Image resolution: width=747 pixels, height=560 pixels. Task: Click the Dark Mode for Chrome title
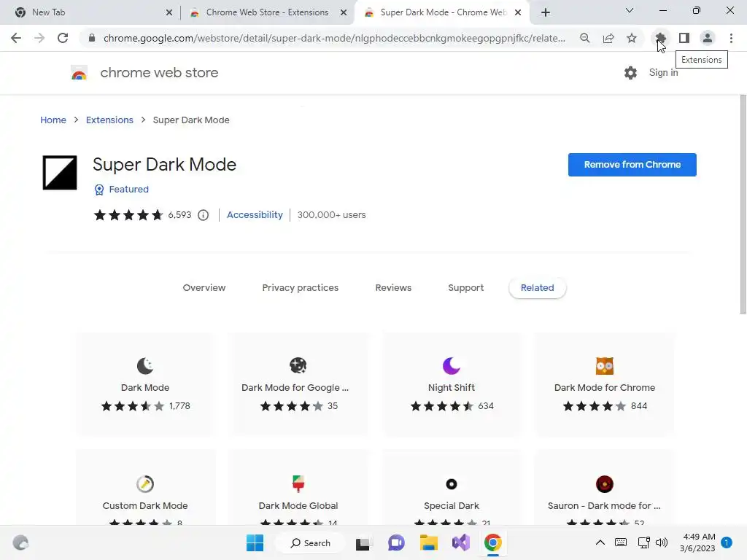coord(605,388)
